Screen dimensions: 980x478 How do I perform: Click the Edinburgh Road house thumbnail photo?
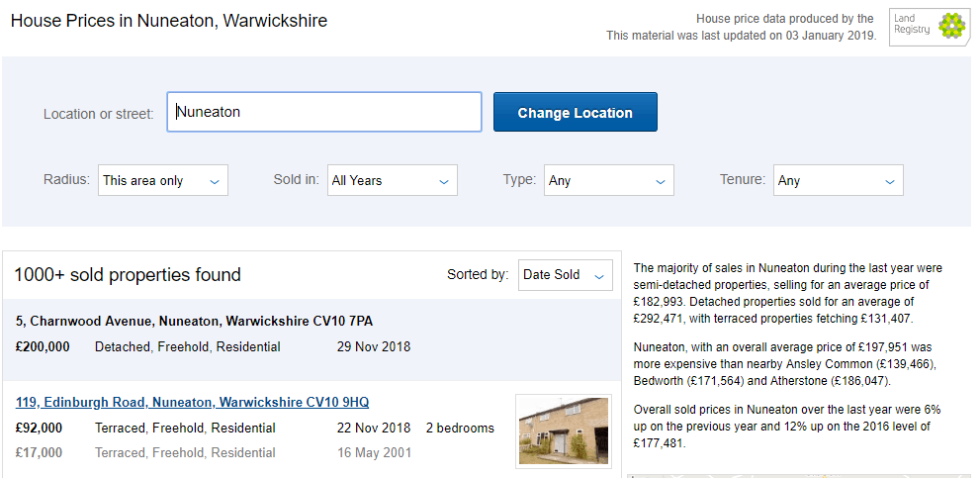(x=563, y=430)
